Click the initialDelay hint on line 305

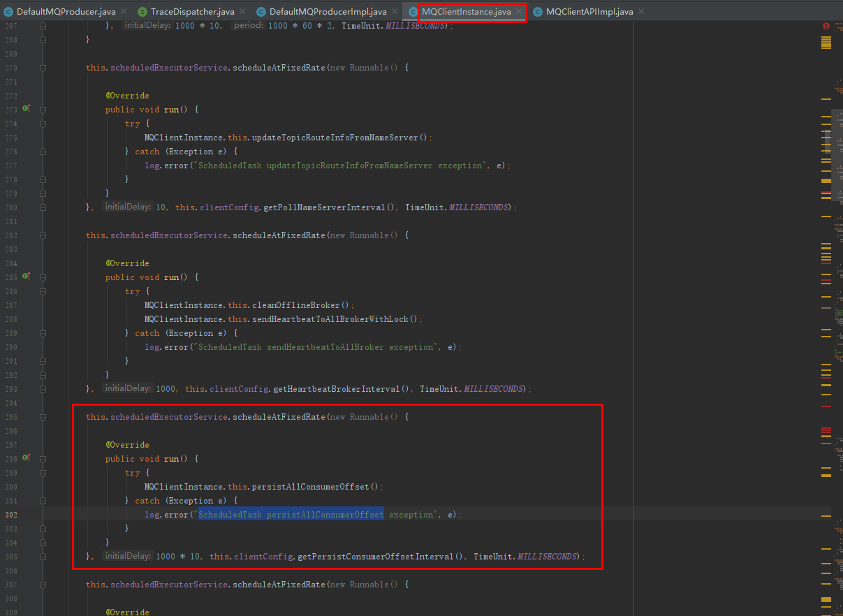point(128,556)
